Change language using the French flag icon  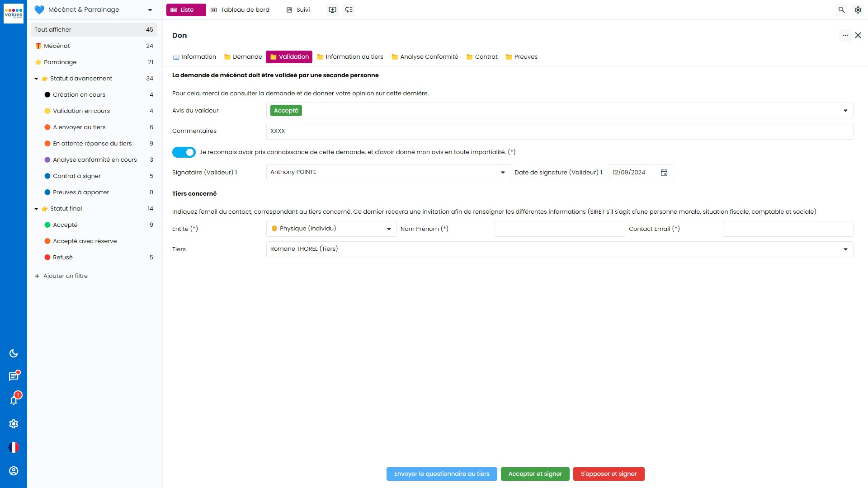click(x=14, y=447)
